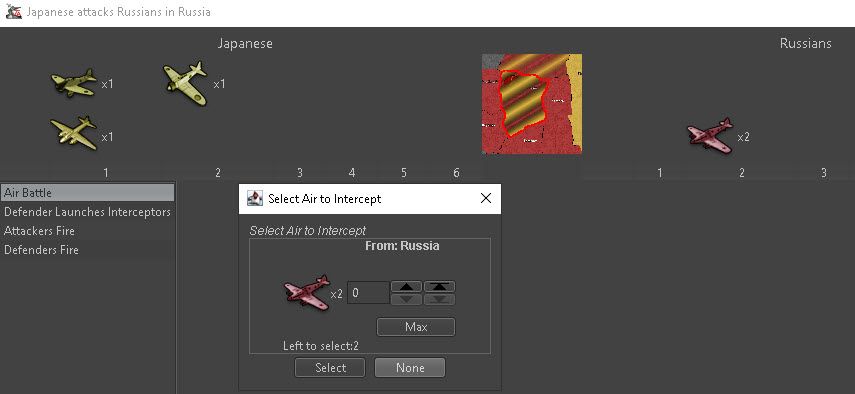Click the Russia territory map thumbnail

click(x=532, y=104)
